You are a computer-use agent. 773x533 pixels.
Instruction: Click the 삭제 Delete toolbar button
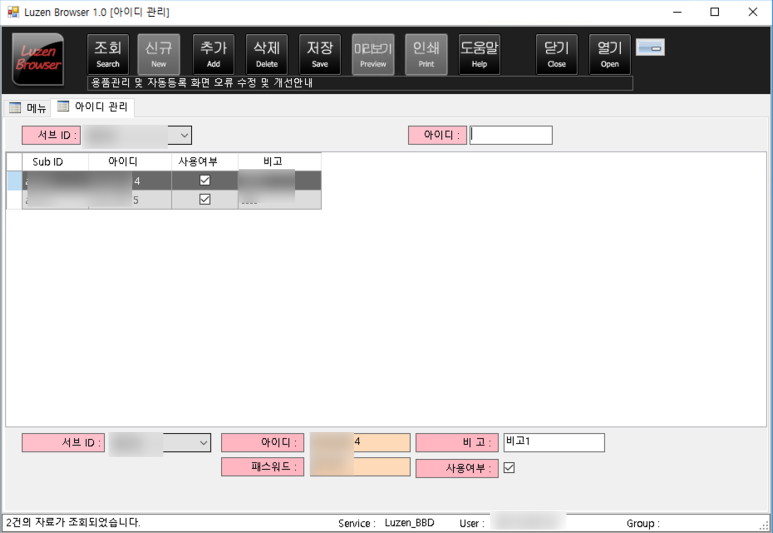pos(267,54)
